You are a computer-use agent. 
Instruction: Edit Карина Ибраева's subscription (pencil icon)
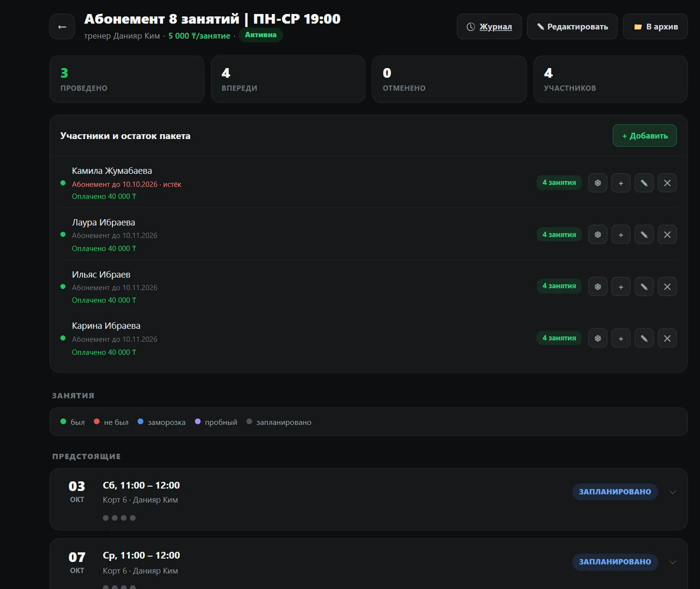(x=644, y=338)
